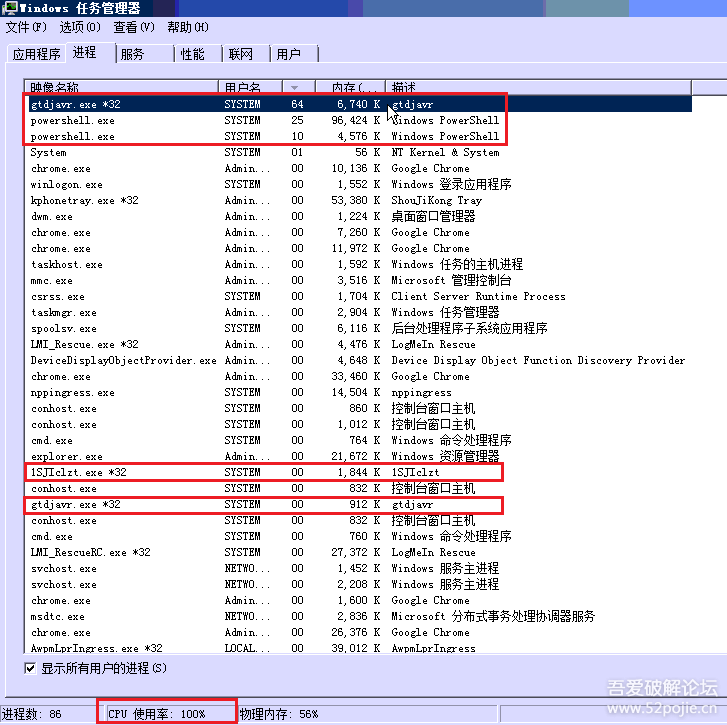Select chrome.exe row with 26,376 K memory
Viewport: 727px width, 725px height.
(358, 632)
